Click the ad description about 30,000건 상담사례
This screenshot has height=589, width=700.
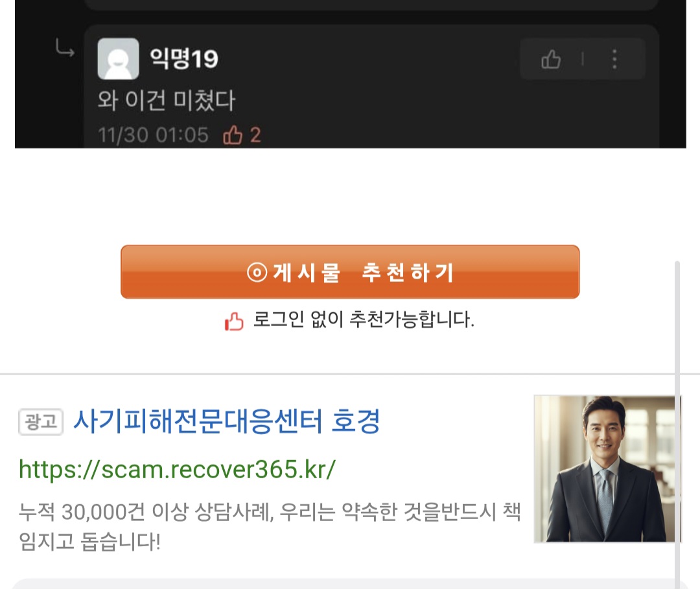click(x=270, y=526)
